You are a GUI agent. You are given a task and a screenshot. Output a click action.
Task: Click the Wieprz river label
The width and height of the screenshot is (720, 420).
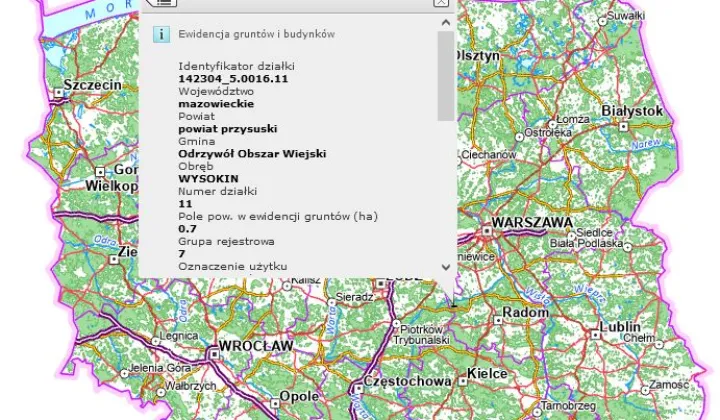tap(590, 293)
